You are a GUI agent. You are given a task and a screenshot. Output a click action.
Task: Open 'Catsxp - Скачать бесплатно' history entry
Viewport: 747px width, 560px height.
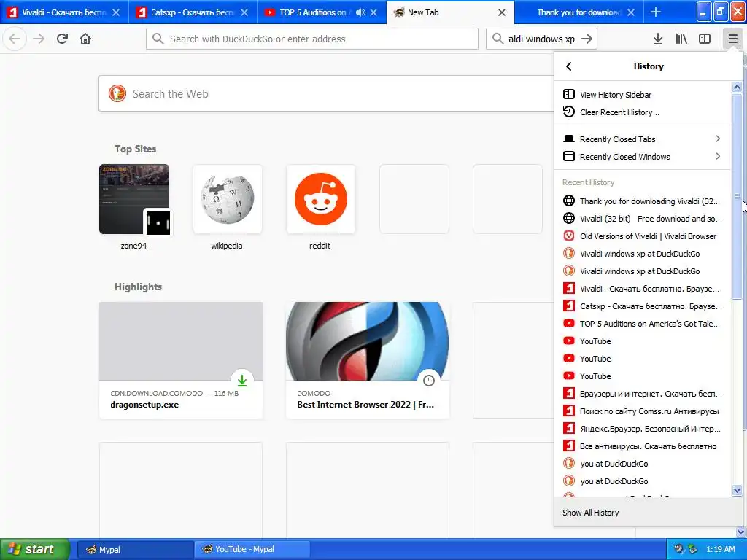click(x=642, y=306)
